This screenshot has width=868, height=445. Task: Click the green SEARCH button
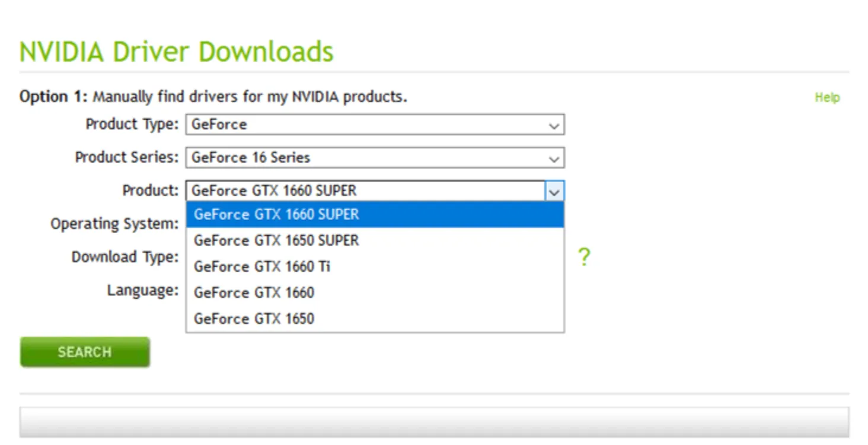tap(85, 352)
